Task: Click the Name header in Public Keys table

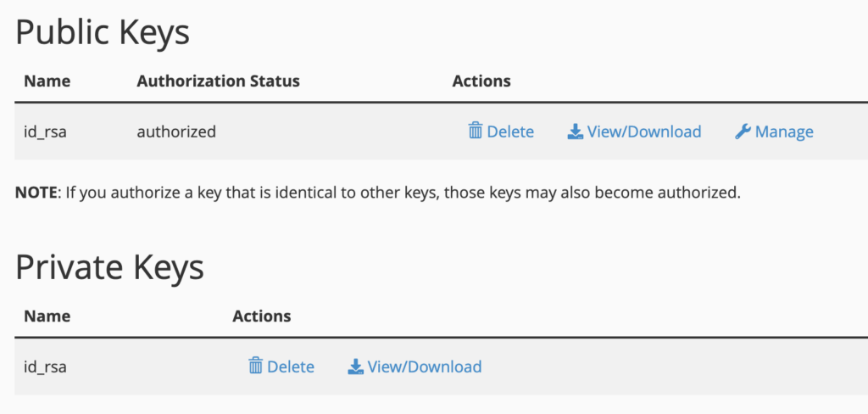Action: [47, 81]
